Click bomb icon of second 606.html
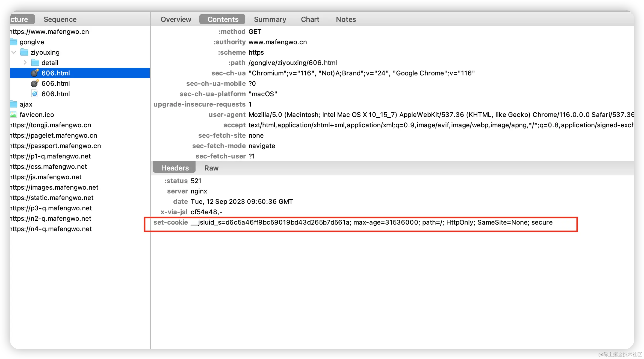The height and width of the screenshot is (359, 644). 35,83
